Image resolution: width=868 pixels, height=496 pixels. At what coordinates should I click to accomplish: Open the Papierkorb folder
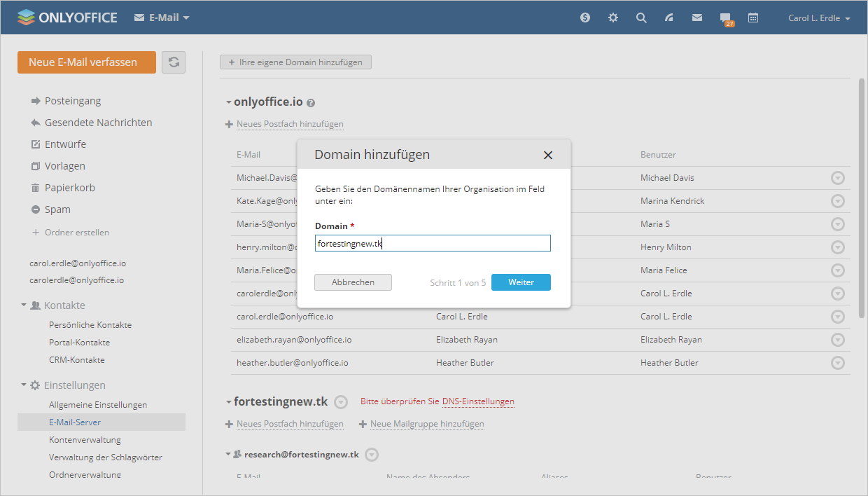(69, 188)
